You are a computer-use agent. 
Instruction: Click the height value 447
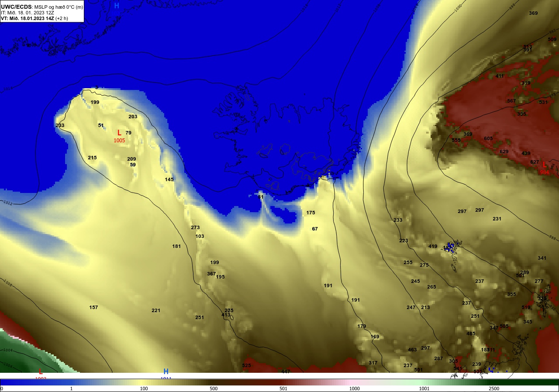click(x=286, y=371)
